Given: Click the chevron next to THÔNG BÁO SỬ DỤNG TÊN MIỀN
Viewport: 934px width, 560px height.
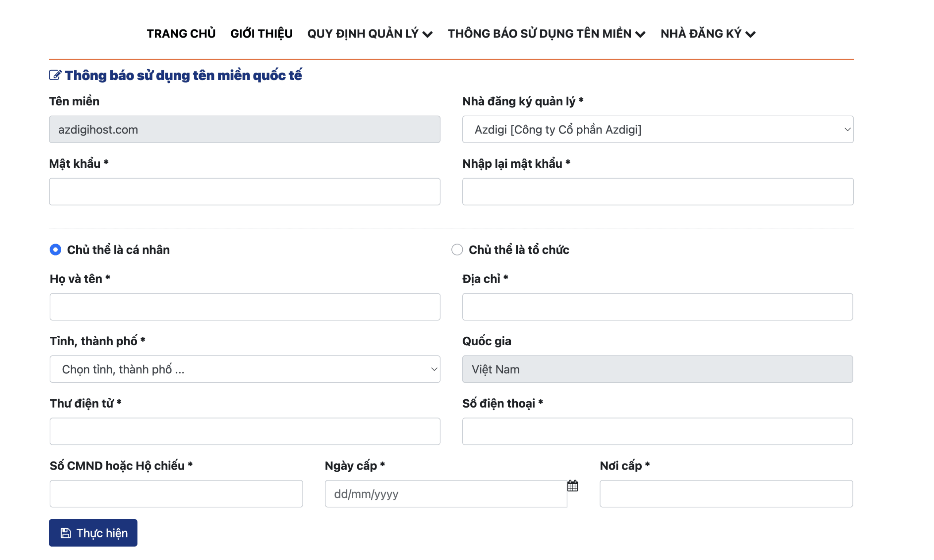Looking at the screenshot, I should (x=640, y=34).
